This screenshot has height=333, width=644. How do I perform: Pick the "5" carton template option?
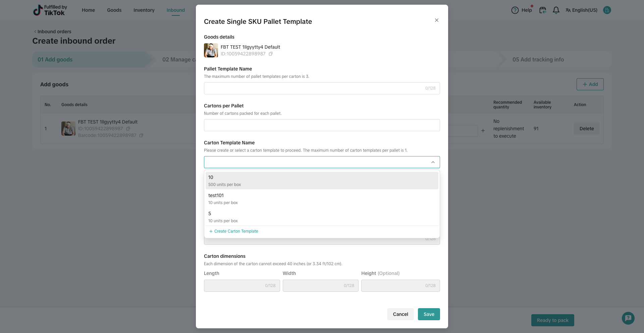tap(322, 217)
